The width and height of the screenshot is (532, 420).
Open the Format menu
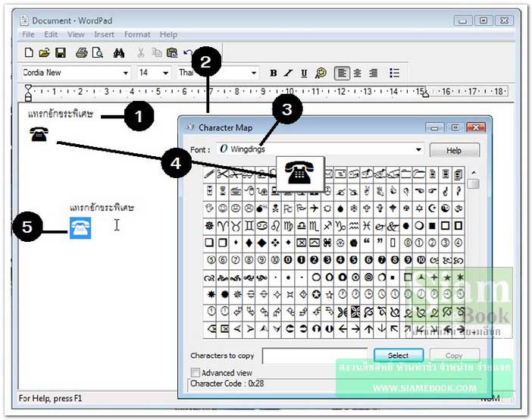[x=137, y=34]
